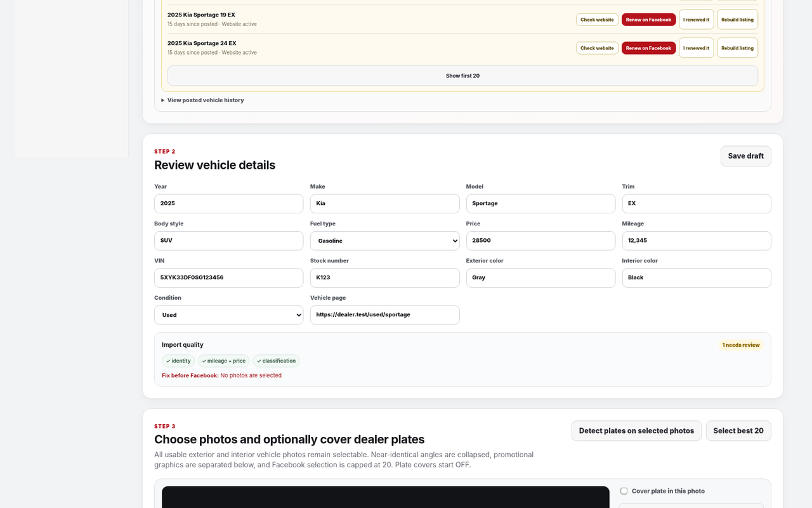812x508 pixels.
Task: Enable Cover plate in this photo
Action: click(624, 491)
